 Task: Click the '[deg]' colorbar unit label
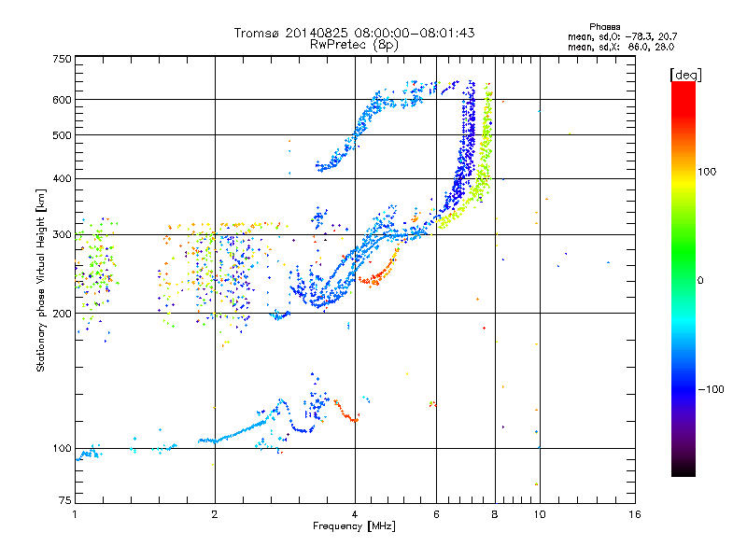click(x=686, y=75)
